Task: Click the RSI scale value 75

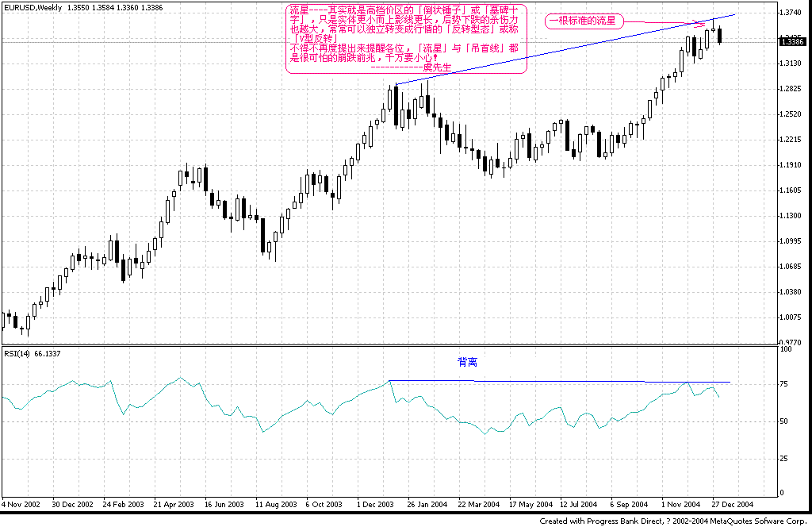Action: 784,384
